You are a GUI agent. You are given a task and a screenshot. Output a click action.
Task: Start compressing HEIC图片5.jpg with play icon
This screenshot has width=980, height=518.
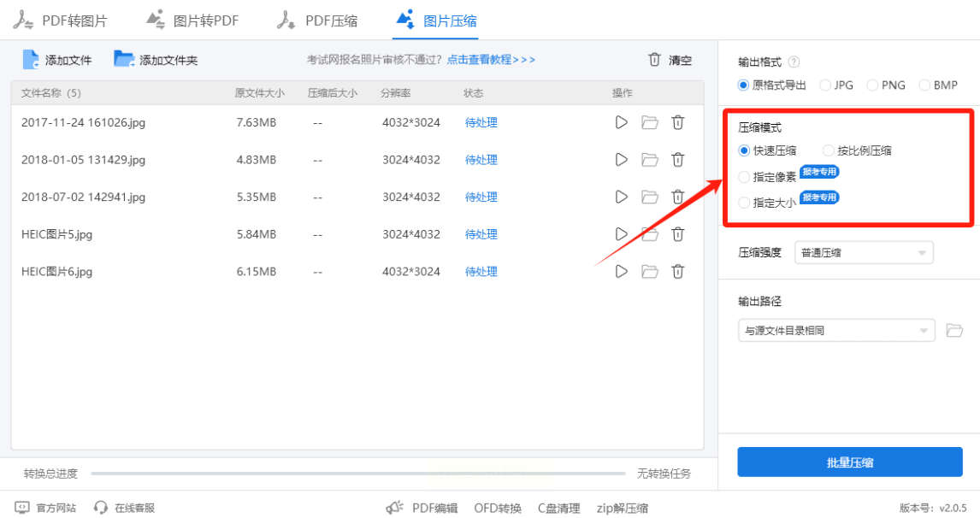[x=621, y=233]
